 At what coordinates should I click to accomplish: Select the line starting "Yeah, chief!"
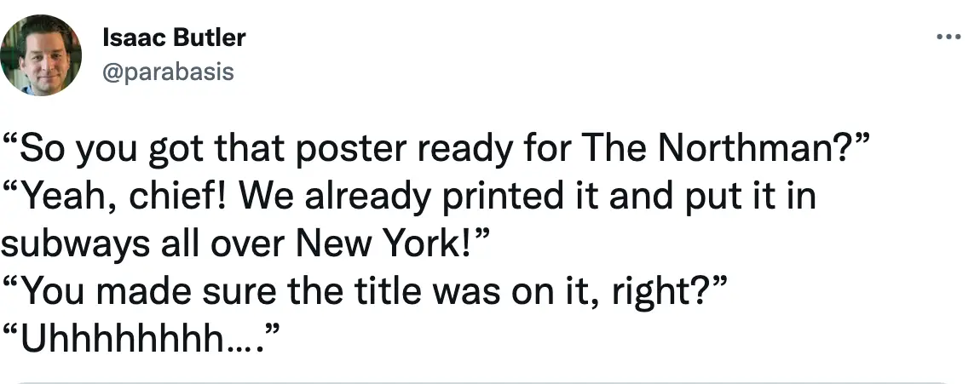409,198
